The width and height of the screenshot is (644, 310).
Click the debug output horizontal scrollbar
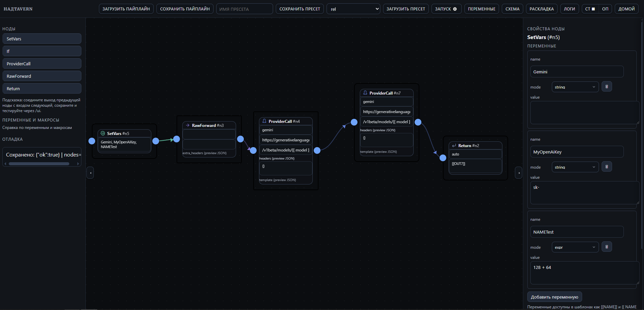point(39,164)
